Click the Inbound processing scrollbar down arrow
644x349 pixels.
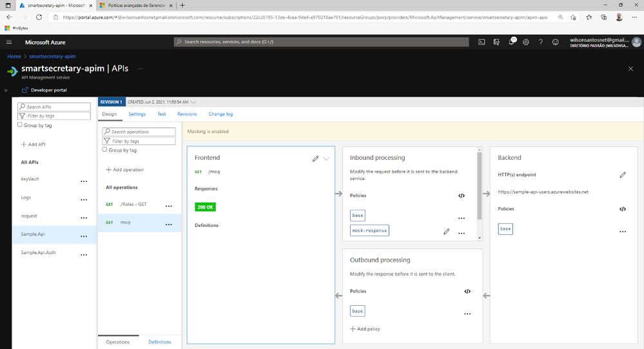pos(480,237)
